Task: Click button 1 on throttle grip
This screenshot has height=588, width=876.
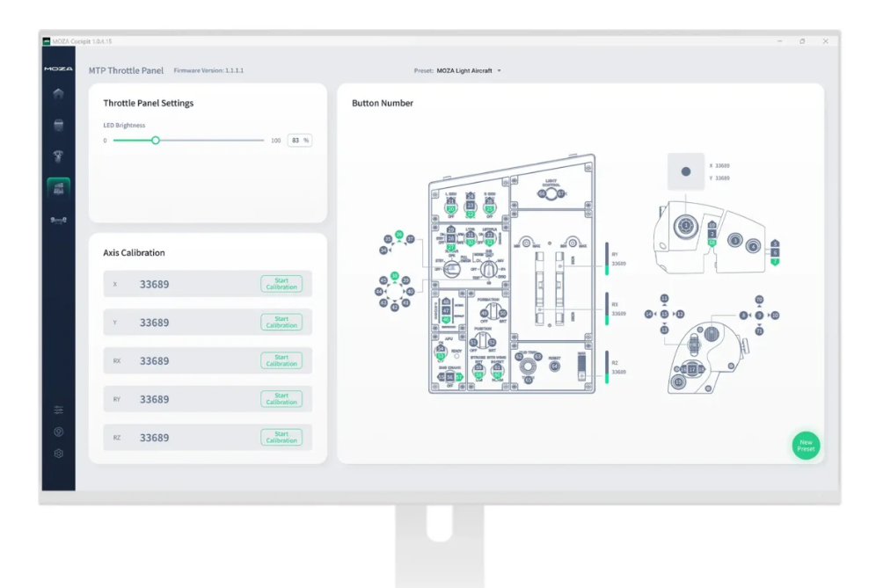Action: tap(685, 226)
